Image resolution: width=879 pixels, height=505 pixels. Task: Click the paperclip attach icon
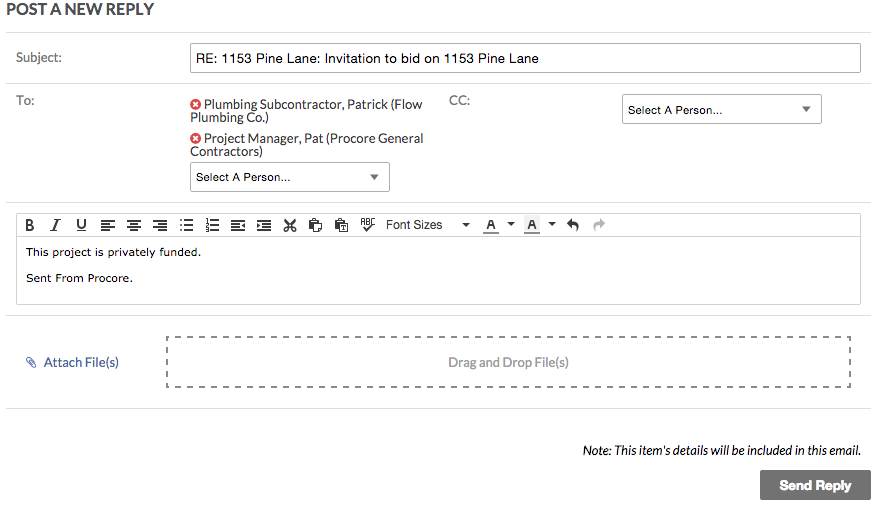tap(31, 363)
